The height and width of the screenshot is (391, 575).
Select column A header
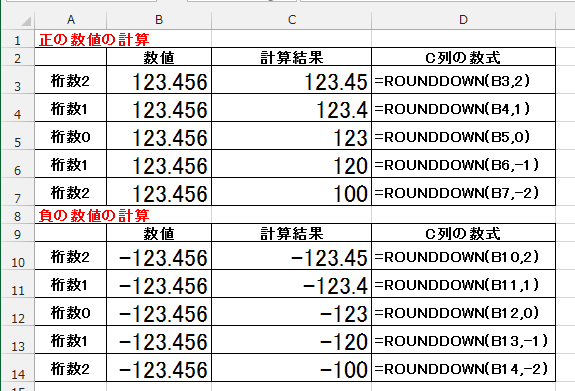tap(71, 20)
